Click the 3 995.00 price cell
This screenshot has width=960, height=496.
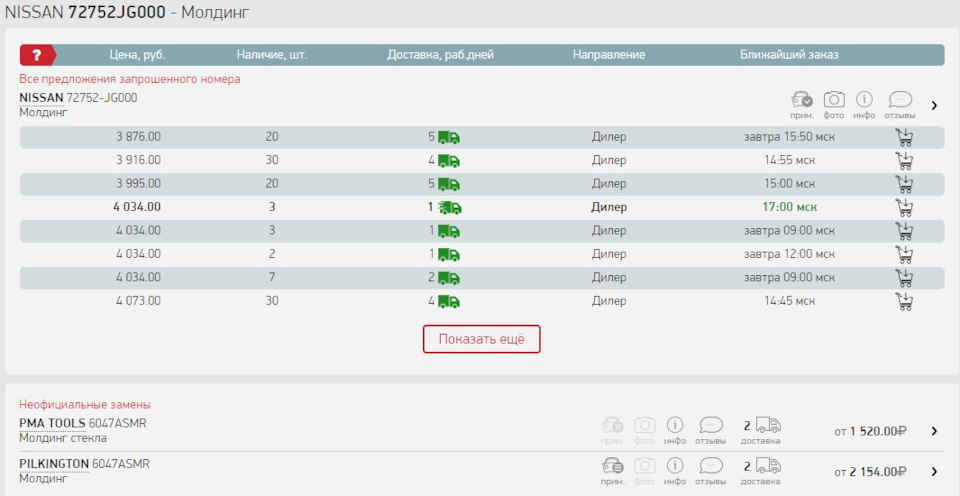(x=138, y=184)
